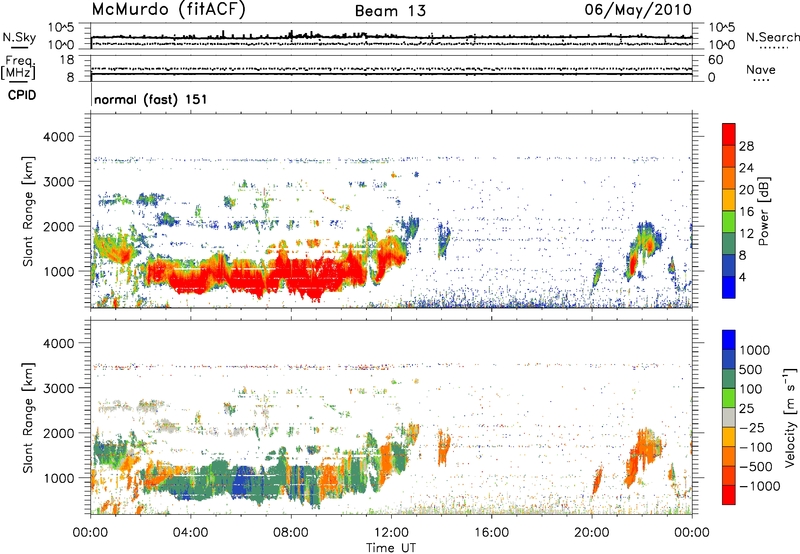800x554 pixels.
Task: Click the "Time UT" axis title
Action: pos(391,547)
